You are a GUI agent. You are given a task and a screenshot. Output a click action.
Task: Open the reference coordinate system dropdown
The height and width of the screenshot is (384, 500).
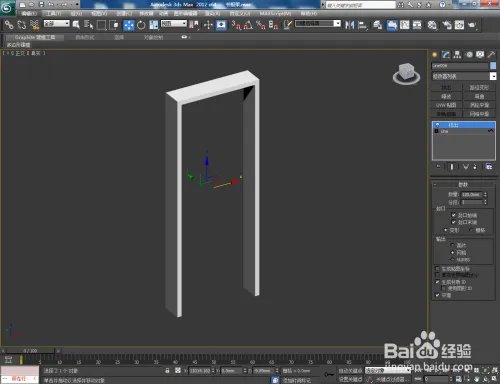174,24
